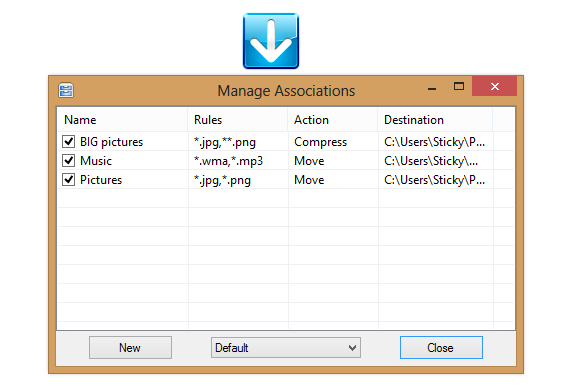
Task: Create a New association
Action: point(130,348)
